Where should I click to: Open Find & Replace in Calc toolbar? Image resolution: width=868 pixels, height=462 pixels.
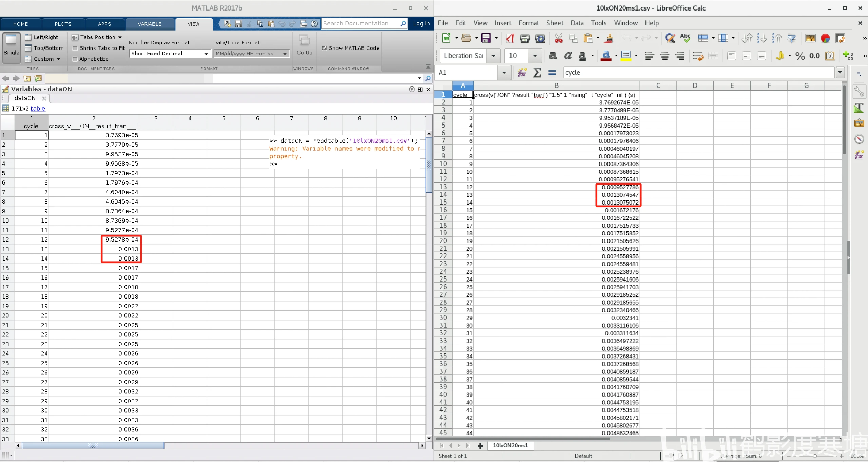(670, 38)
